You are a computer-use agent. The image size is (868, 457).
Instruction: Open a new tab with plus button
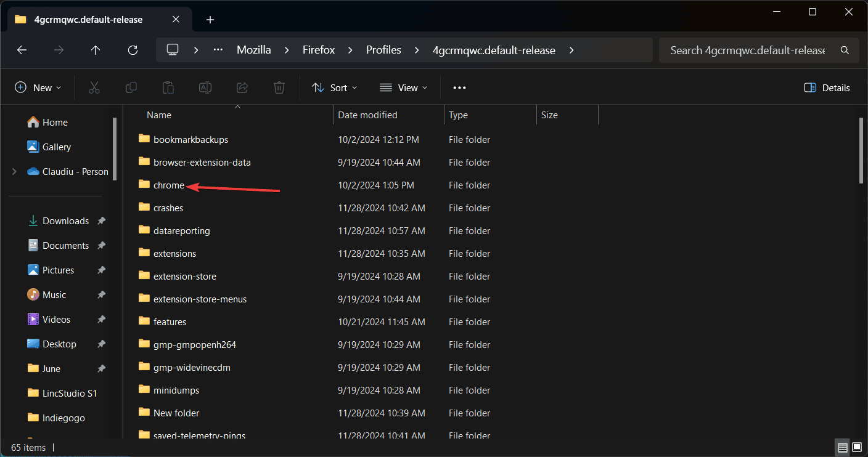210,20
